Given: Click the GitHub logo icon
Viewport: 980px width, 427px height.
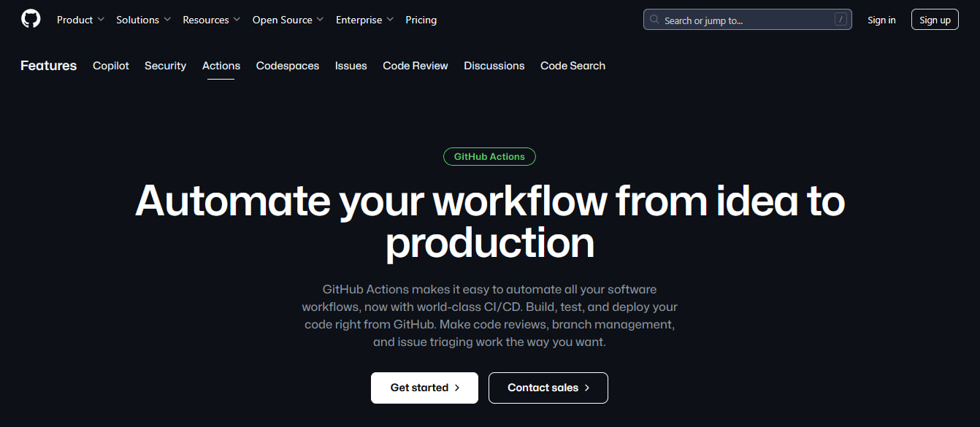Looking at the screenshot, I should click(x=30, y=18).
